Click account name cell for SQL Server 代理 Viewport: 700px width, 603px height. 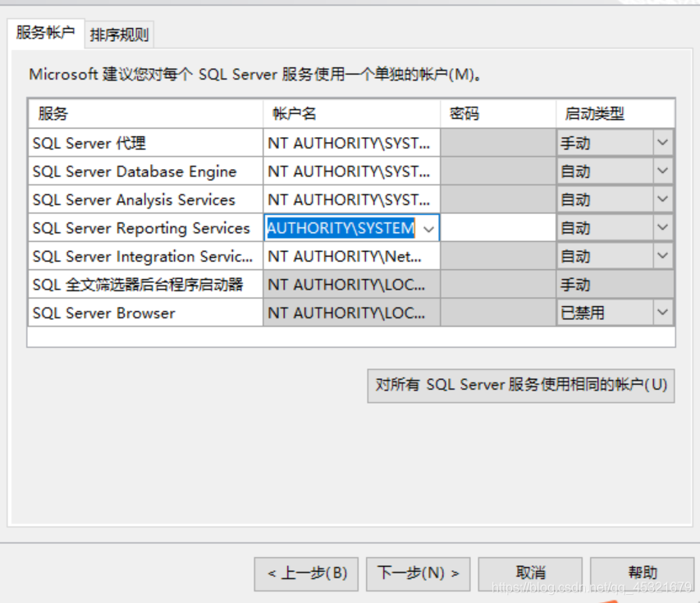point(351,143)
